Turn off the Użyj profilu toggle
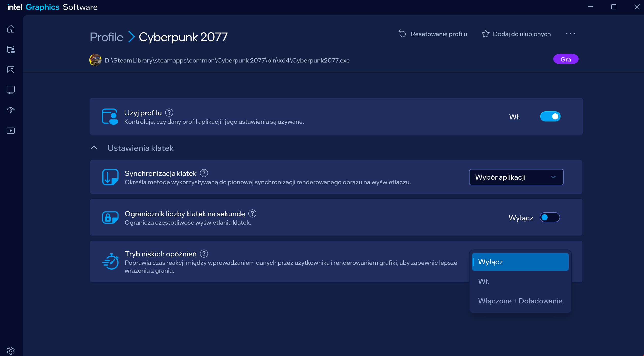The height and width of the screenshot is (356, 644). pos(550,117)
